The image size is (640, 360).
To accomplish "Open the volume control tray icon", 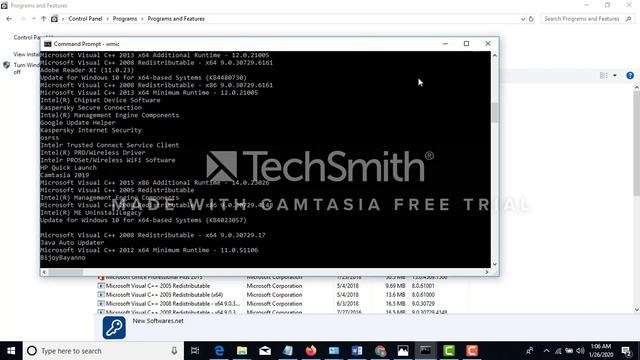I will click(x=580, y=351).
